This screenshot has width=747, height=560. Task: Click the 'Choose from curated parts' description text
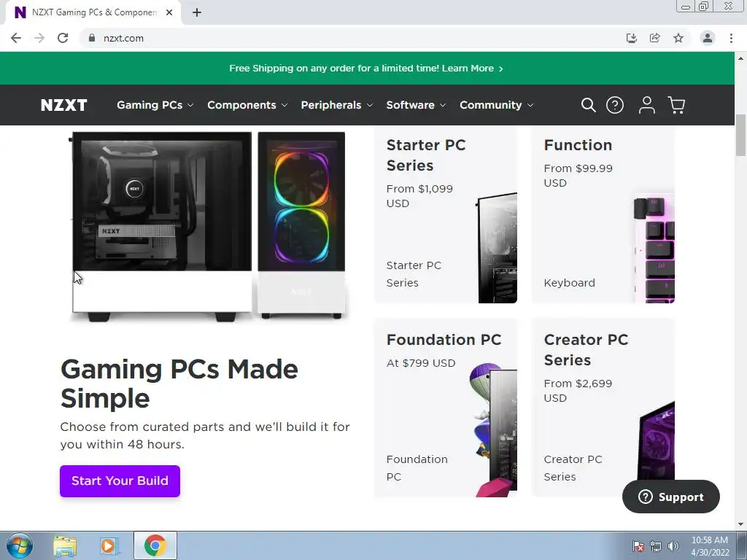point(205,435)
